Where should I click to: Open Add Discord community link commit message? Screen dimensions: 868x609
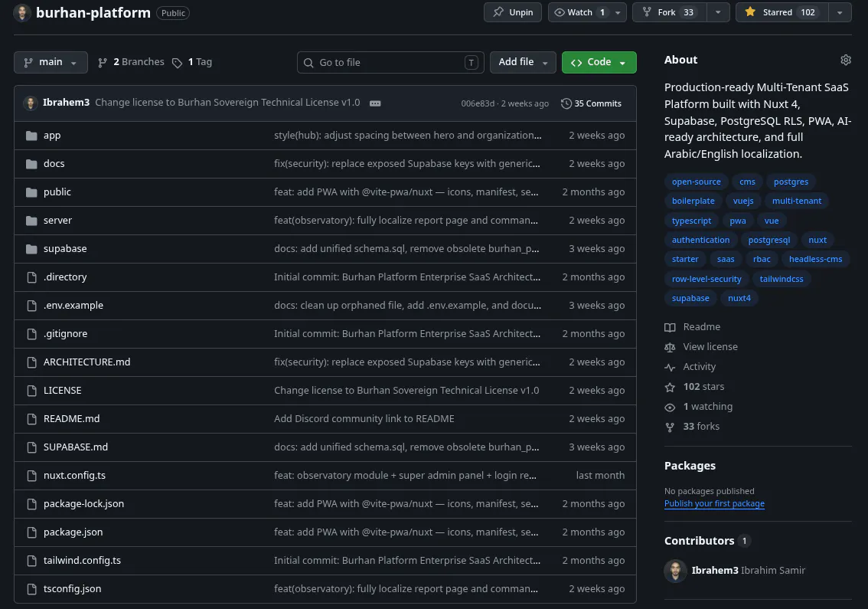click(x=364, y=419)
